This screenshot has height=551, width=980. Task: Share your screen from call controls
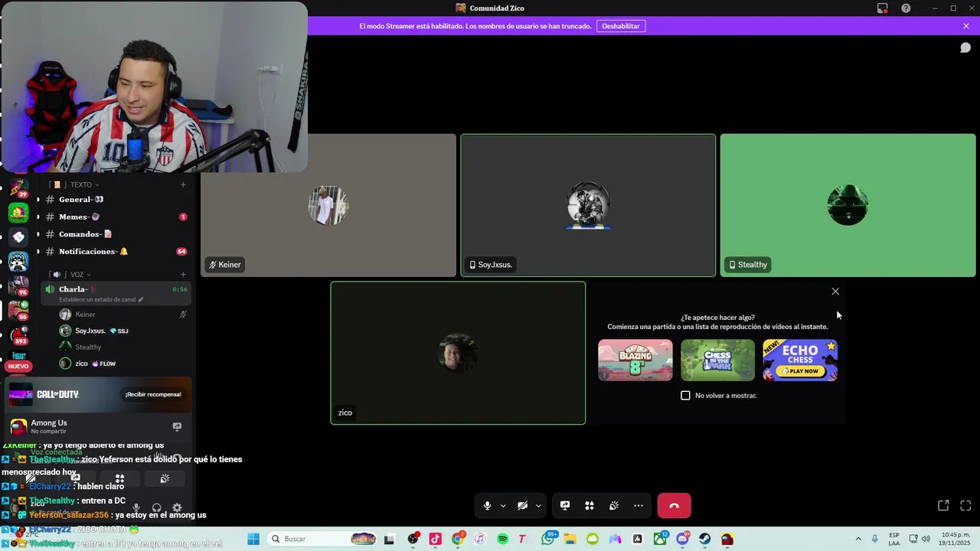pos(565,506)
